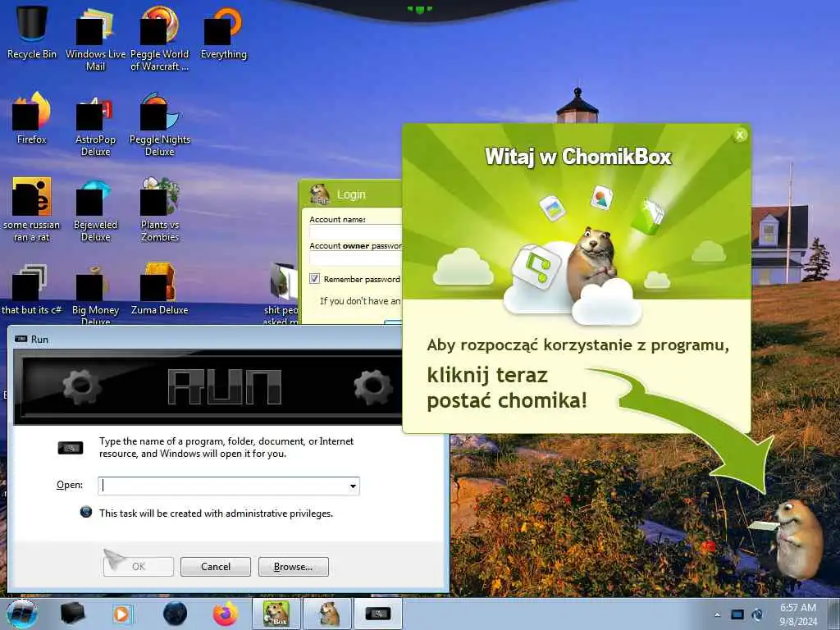Focus Account owner password field

(356, 258)
